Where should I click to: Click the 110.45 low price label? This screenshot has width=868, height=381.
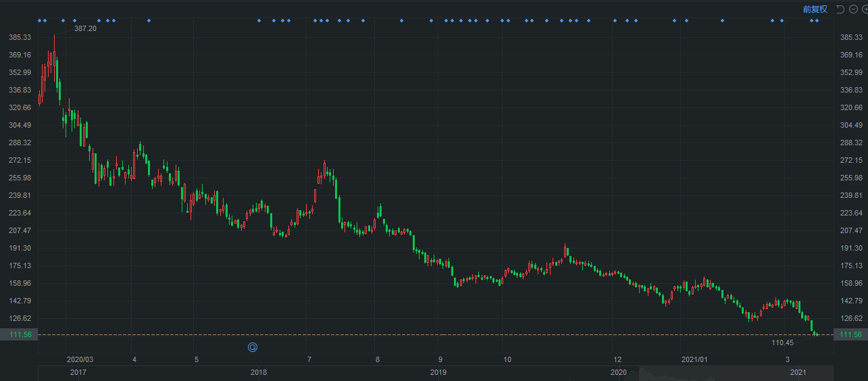click(x=782, y=342)
